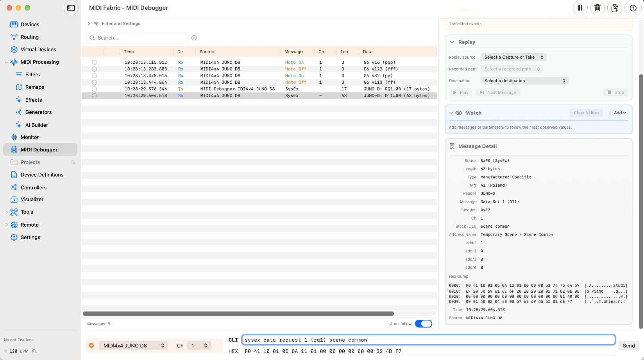The image size is (644, 360).
Task: Click Clear Values in Watch panel
Action: pos(586,113)
